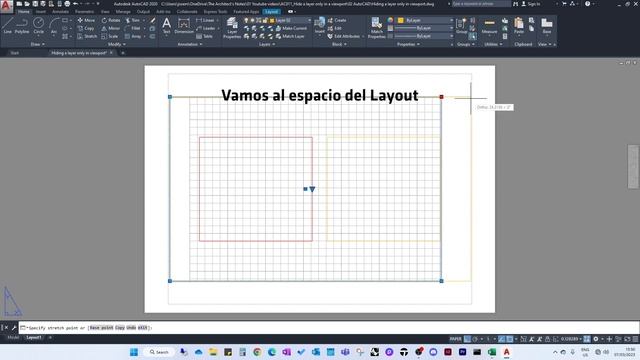This screenshot has height=360, width=640.
Task: Click the Windows Start button on taskbar
Action: click(x=134, y=352)
